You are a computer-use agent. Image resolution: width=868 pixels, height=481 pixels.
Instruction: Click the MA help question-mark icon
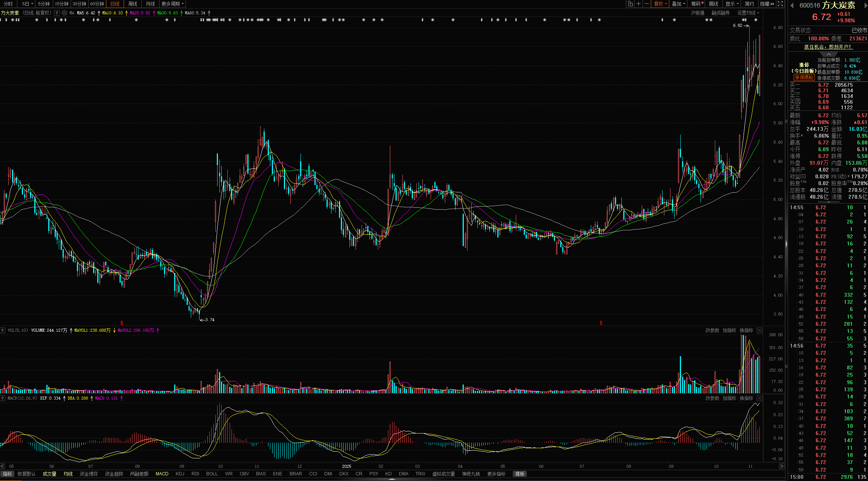pyautogui.click(x=57, y=13)
